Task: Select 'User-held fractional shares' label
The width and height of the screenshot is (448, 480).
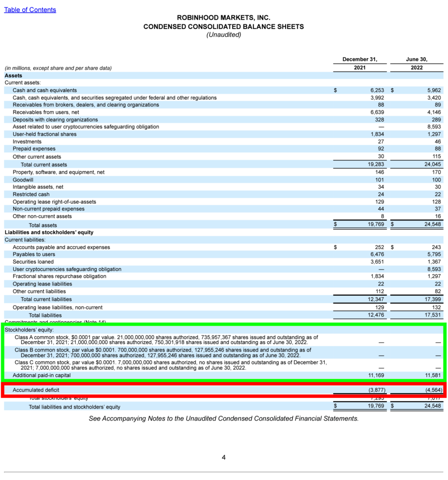Action: (x=45, y=134)
